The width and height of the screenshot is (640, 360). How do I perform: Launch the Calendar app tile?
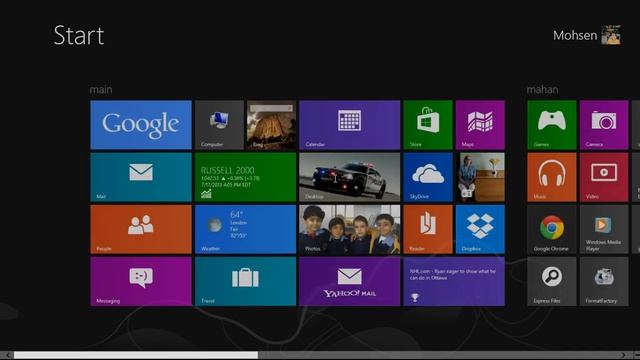350,125
